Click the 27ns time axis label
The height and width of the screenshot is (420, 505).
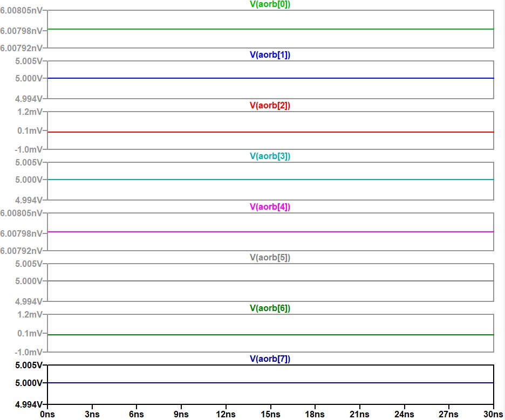point(449,414)
